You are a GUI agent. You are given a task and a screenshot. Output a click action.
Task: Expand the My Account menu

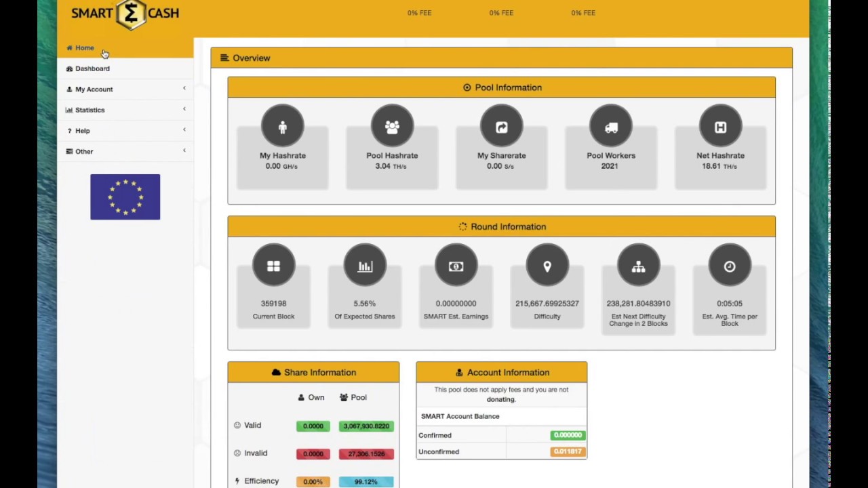tap(125, 89)
